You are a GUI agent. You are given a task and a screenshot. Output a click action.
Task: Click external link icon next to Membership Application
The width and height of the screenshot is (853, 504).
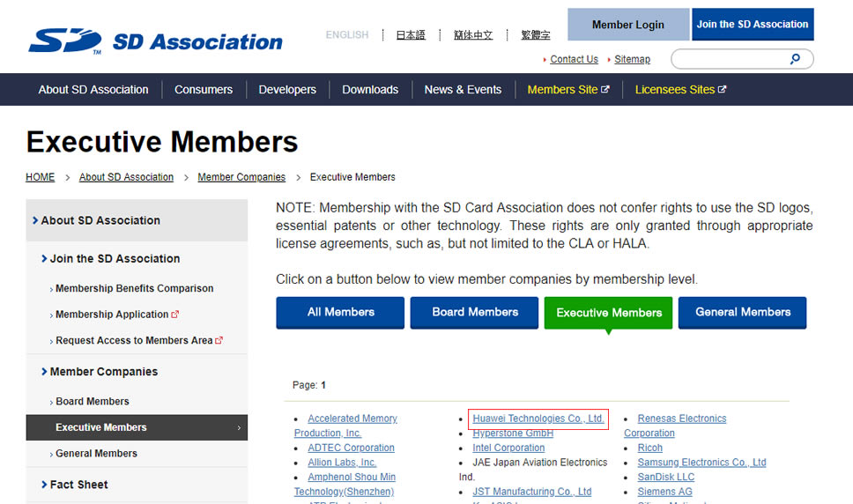[x=175, y=315]
